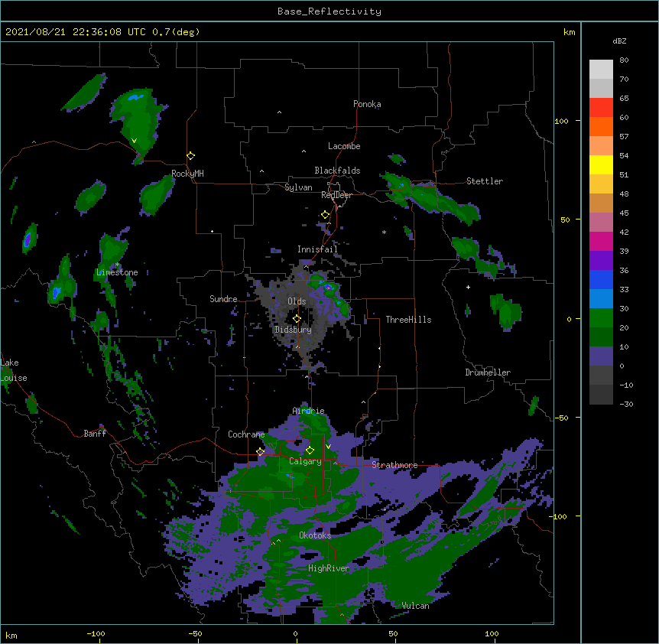Click the yellow diamond marker between Olds and Didsbury
The width and height of the screenshot is (659, 644).
pyautogui.click(x=297, y=319)
